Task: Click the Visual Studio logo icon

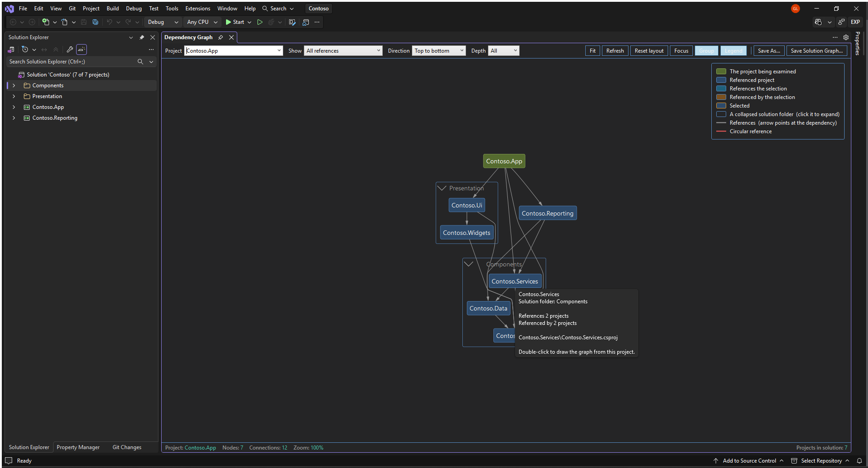Action: 9,9
